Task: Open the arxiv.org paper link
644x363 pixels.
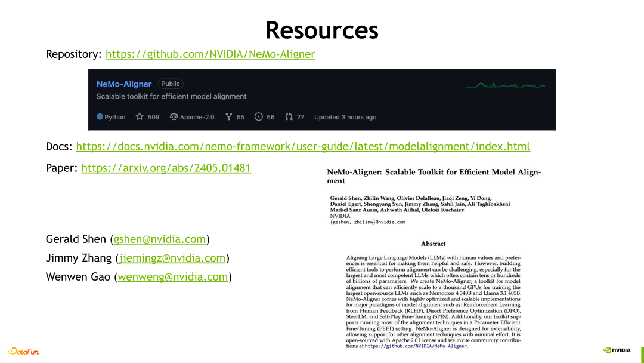Action: click(x=166, y=168)
